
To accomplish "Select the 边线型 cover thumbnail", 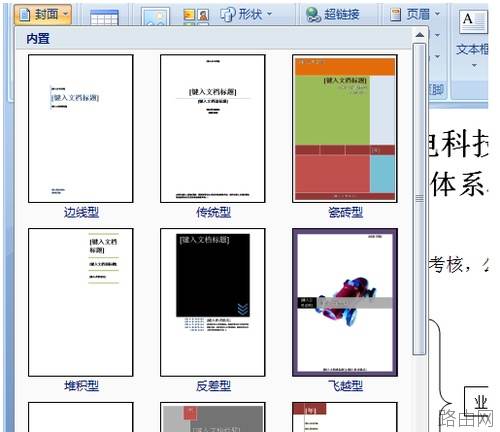I will click(81, 129).
